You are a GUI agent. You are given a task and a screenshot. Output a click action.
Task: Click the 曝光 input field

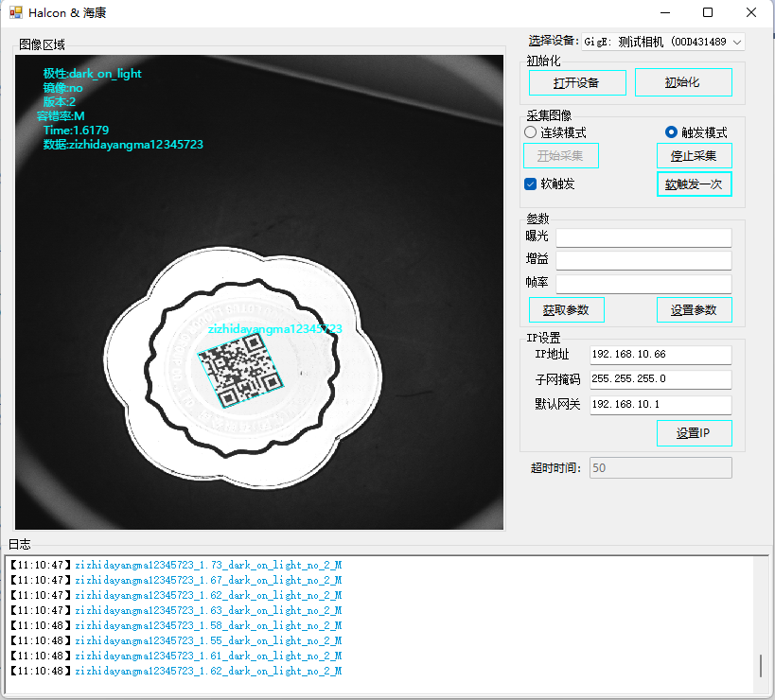pyautogui.click(x=643, y=237)
